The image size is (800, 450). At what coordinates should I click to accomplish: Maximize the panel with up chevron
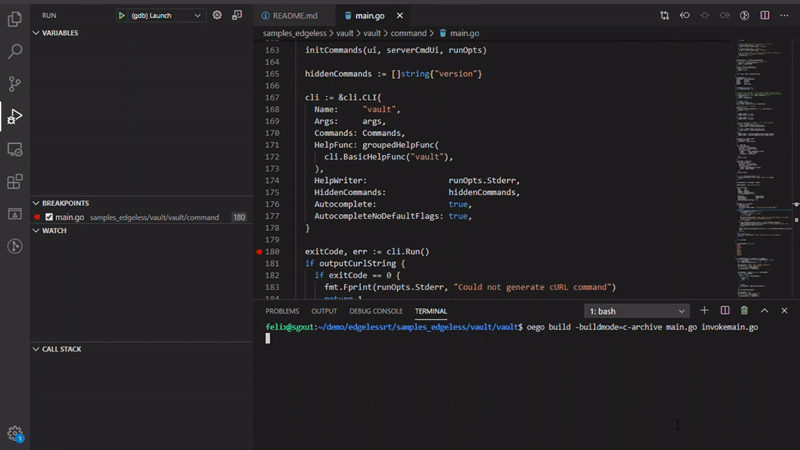(x=764, y=311)
